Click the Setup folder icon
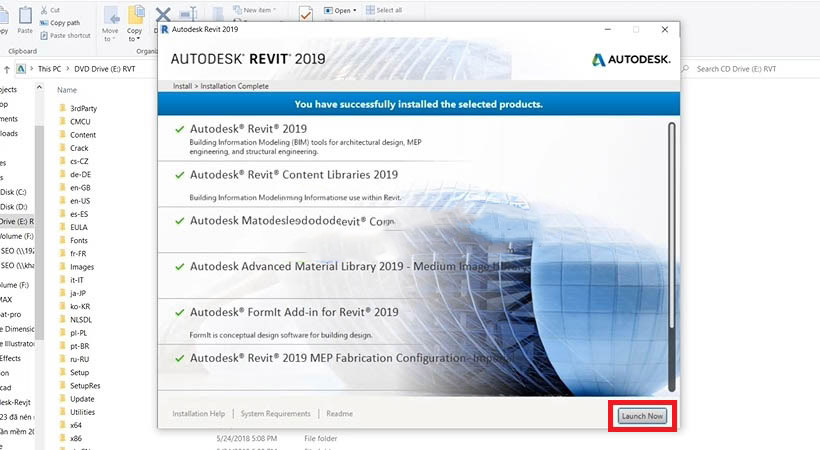 pyautogui.click(x=62, y=372)
